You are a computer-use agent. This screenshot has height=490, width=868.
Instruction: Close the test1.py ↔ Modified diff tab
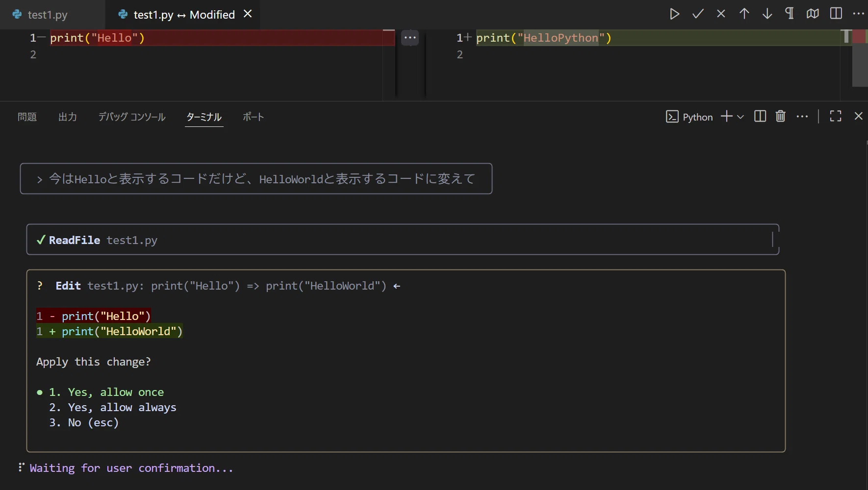248,14
